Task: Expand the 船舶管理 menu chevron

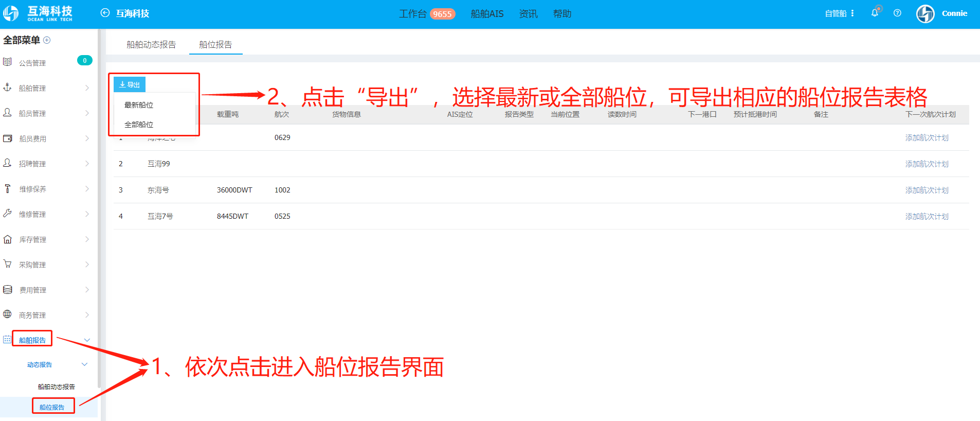Action: tap(87, 88)
